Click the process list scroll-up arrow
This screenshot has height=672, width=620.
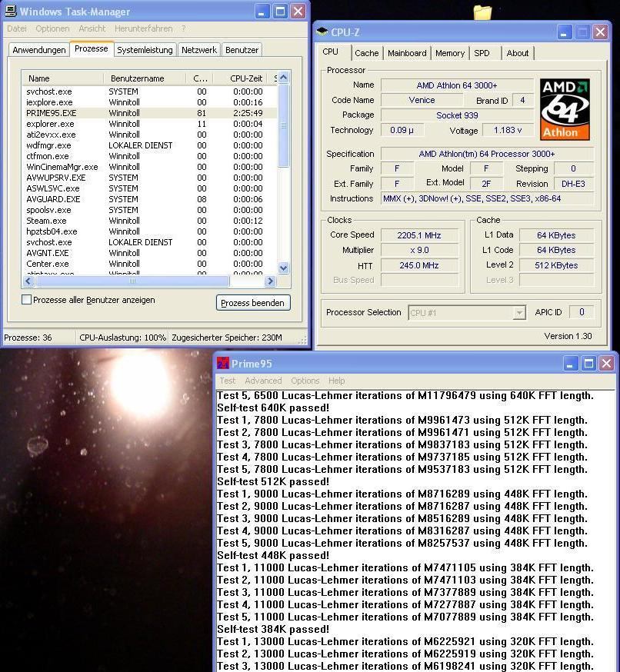coord(283,78)
